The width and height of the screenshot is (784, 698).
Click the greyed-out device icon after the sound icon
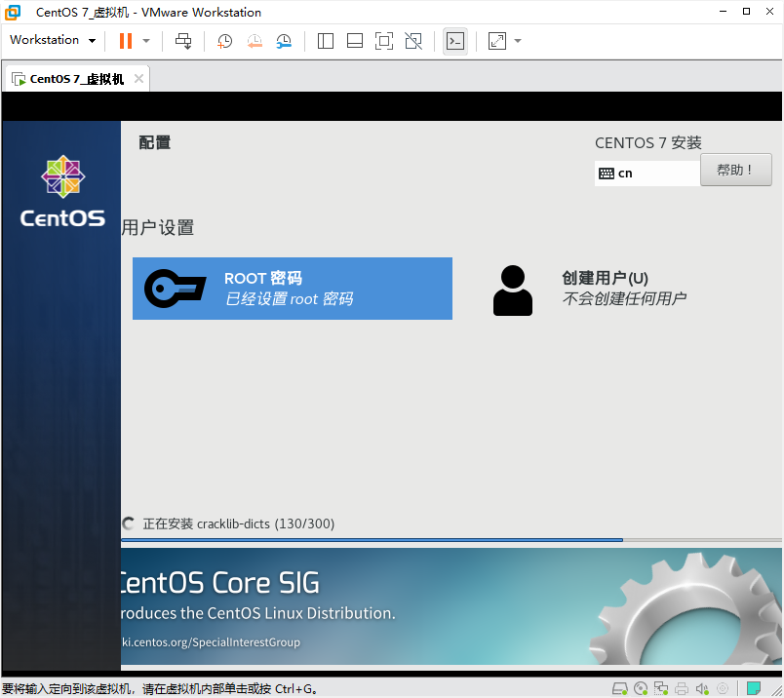[x=723, y=689]
